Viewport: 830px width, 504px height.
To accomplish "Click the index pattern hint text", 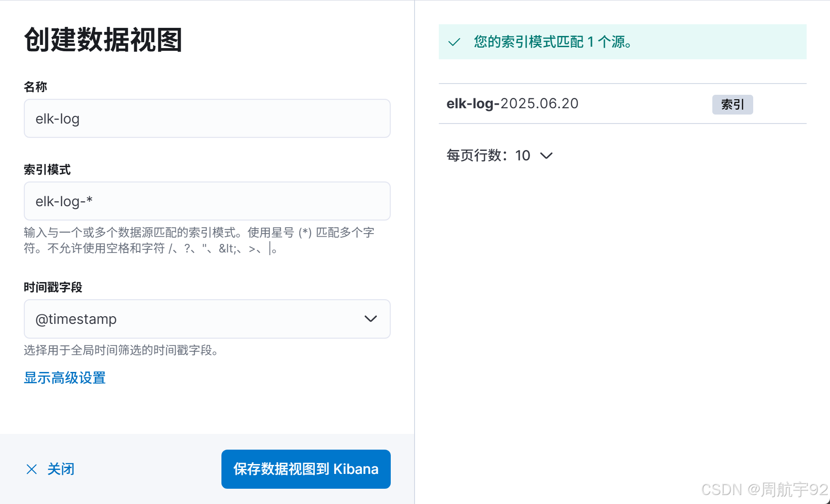I will point(199,240).
